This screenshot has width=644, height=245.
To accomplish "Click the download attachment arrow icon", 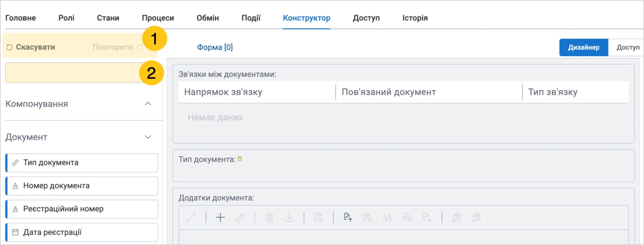I will [289, 217].
